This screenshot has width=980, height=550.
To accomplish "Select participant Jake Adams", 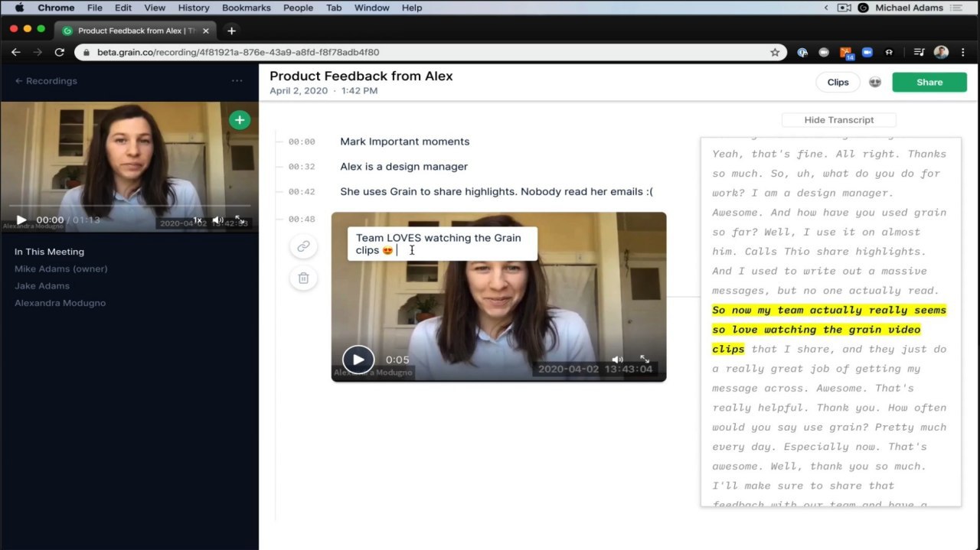I will point(42,286).
